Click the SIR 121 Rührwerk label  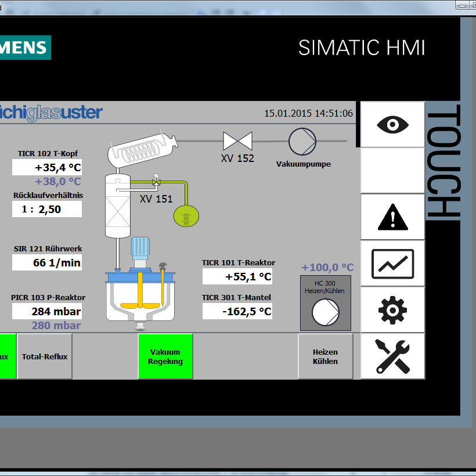48,249
